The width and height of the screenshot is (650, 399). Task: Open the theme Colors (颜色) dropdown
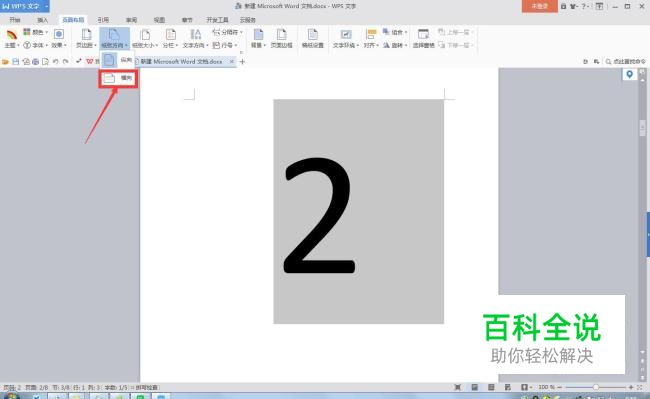(x=36, y=32)
